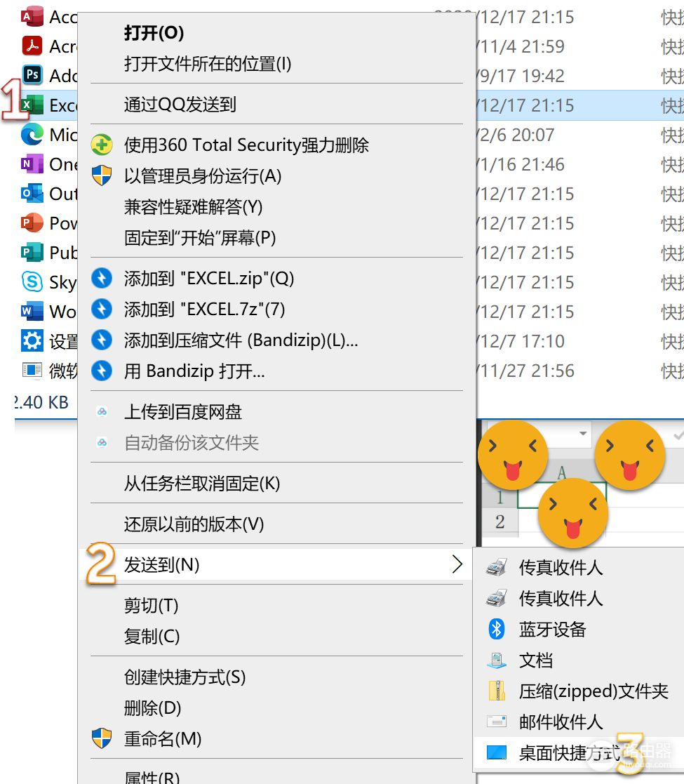Choose 固定到"开始"屏幕(P)

pyautogui.click(x=200, y=237)
